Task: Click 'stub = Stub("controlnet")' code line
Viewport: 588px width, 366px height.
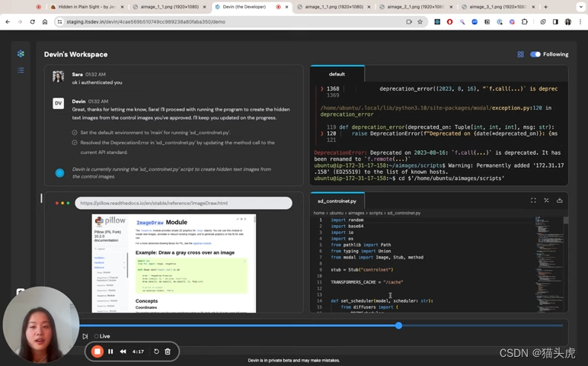Action: tap(362, 269)
